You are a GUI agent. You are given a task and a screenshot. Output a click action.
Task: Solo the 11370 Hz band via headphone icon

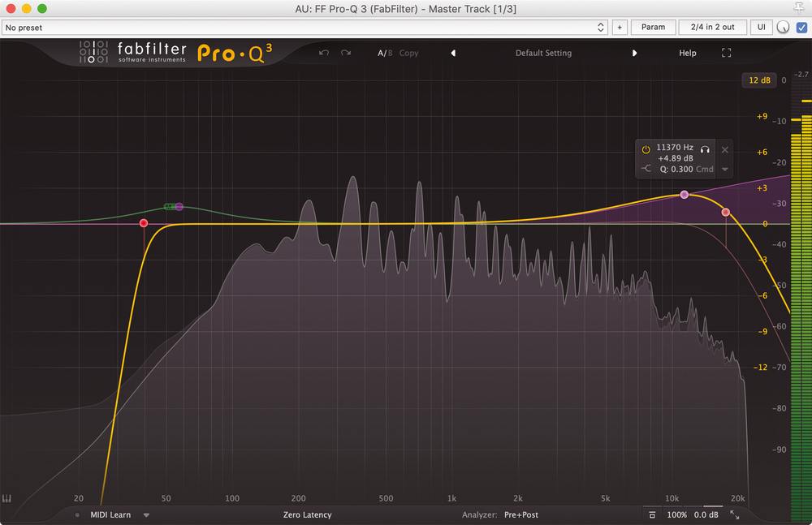[x=705, y=149]
